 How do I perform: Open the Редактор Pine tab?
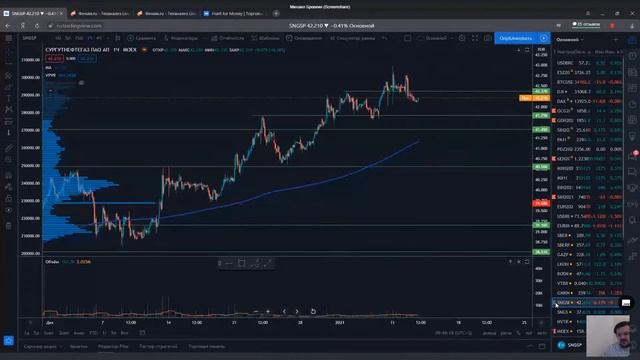(113, 347)
